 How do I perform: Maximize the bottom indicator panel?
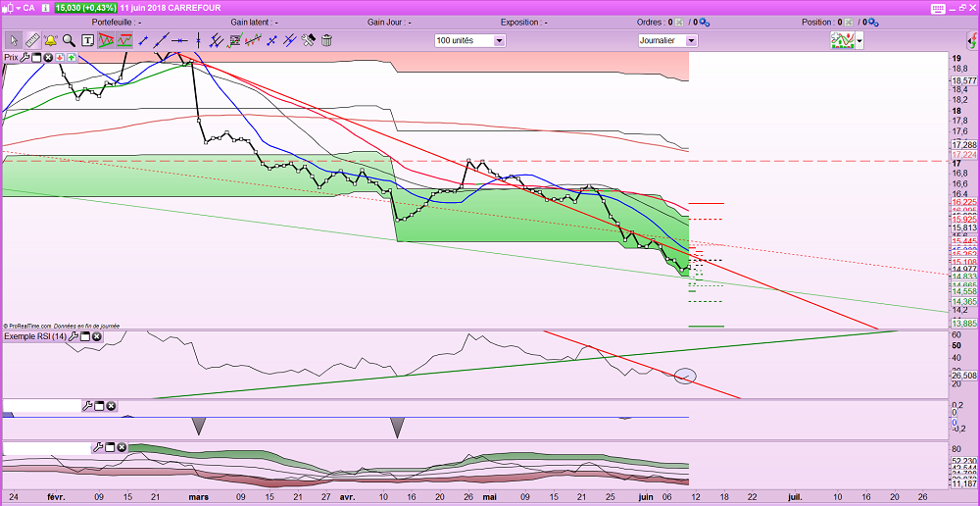coord(110,447)
